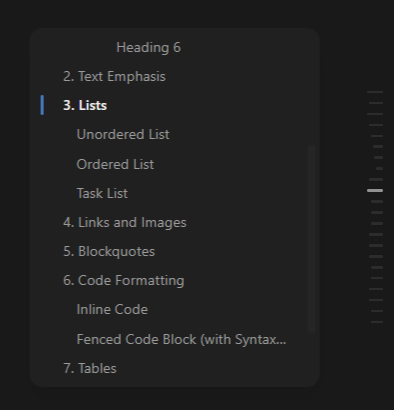This screenshot has height=410, width=394.
Task: Navigate to the Ordered List subsection
Action: point(115,164)
